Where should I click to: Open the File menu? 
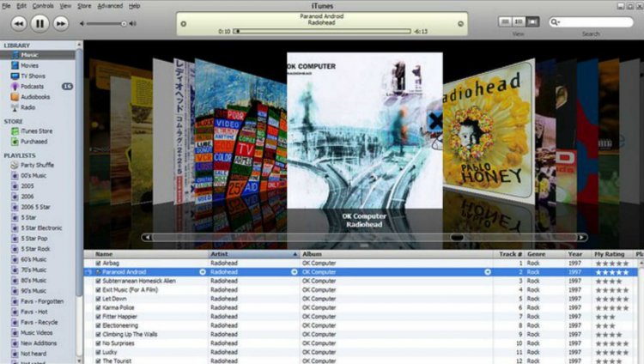point(6,6)
